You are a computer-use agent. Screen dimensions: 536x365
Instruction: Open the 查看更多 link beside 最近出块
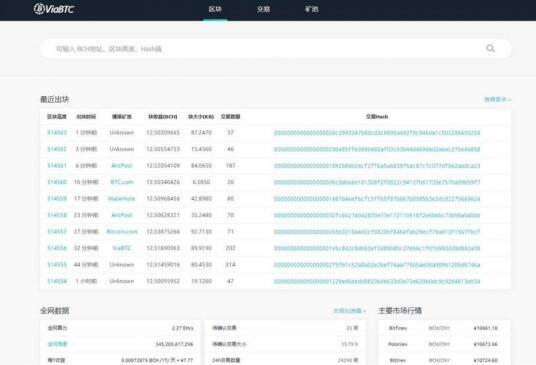click(x=498, y=99)
